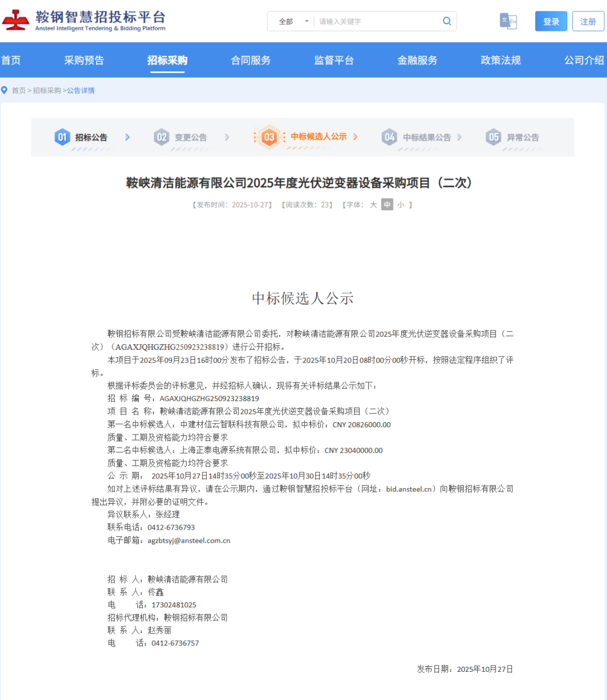Click the location pin breadcrumb icon

[4, 91]
